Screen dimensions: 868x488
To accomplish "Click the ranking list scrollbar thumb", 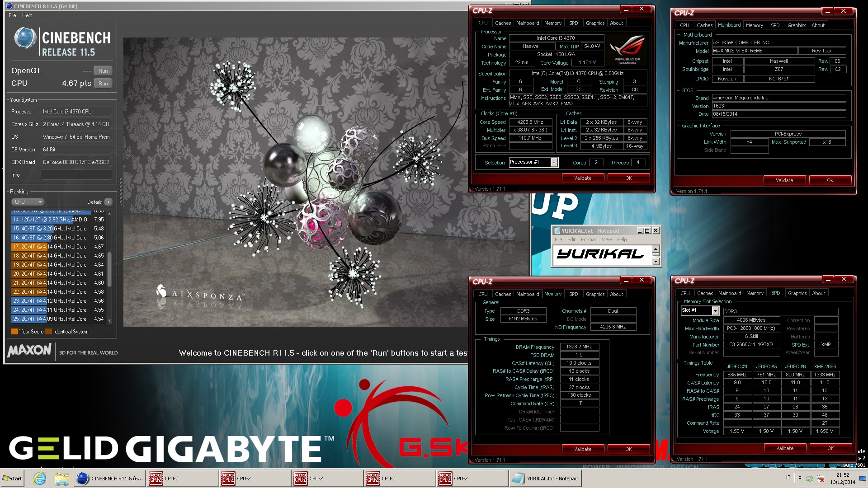I will pyautogui.click(x=109, y=269).
